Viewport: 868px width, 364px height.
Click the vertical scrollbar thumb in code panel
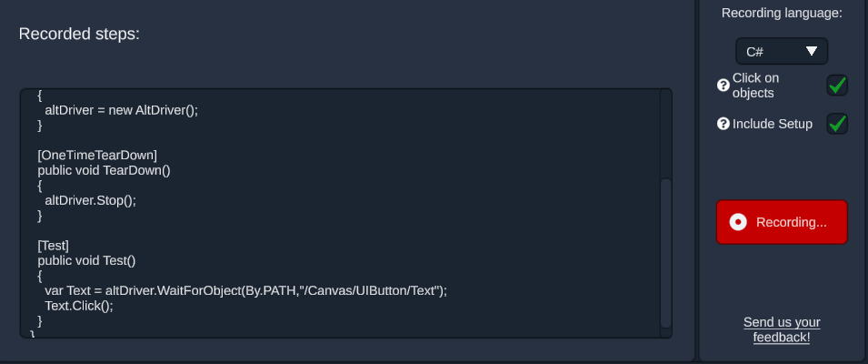click(666, 253)
